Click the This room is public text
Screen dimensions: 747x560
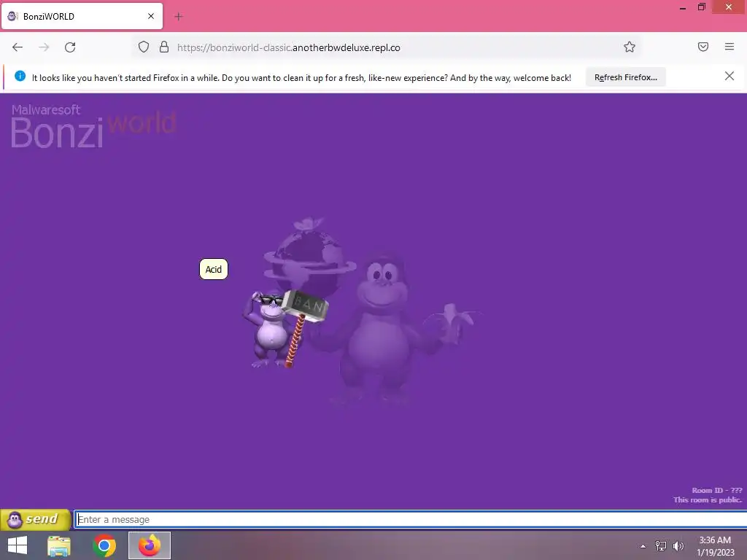[708, 499]
